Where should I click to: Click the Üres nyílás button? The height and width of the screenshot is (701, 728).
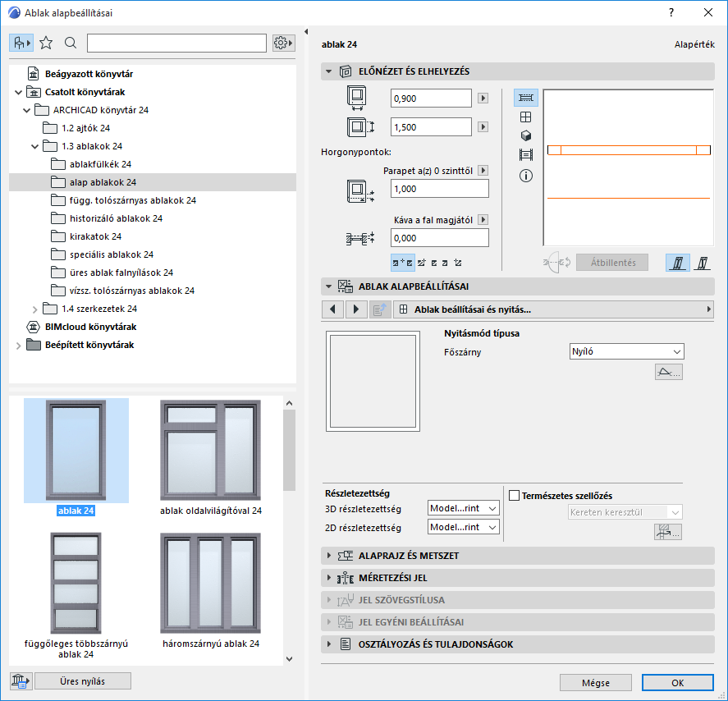81,680
